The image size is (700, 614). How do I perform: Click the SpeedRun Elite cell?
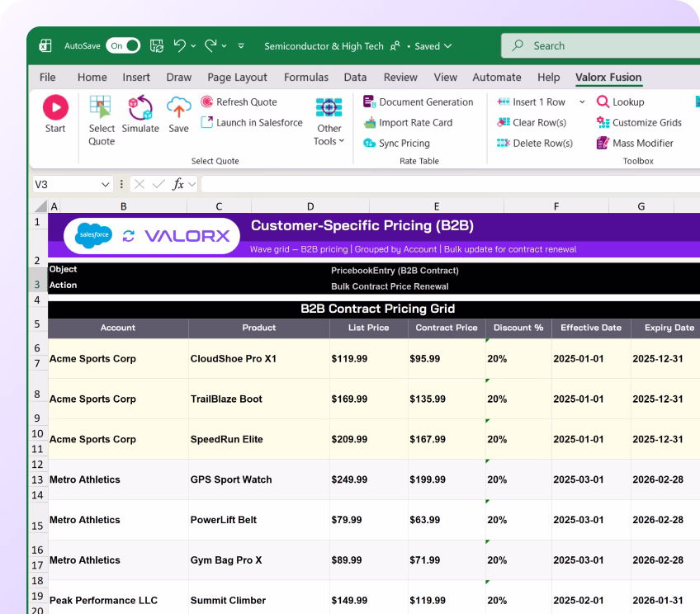pos(259,440)
